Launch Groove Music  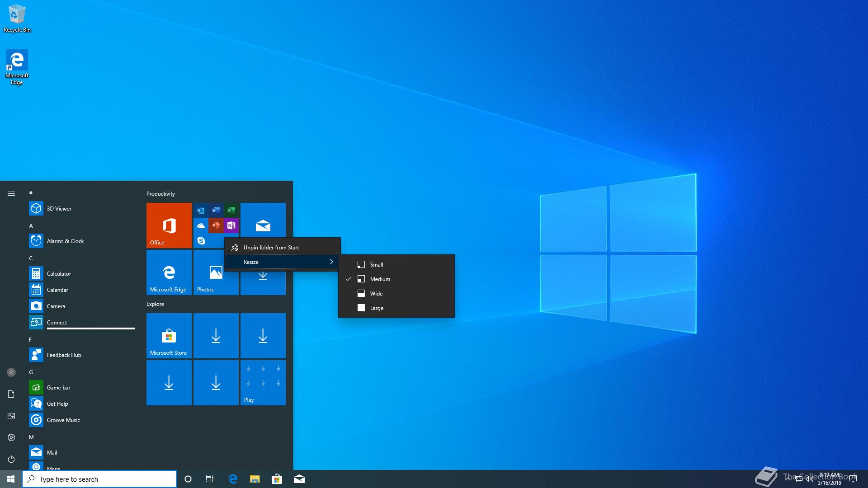point(82,420)
